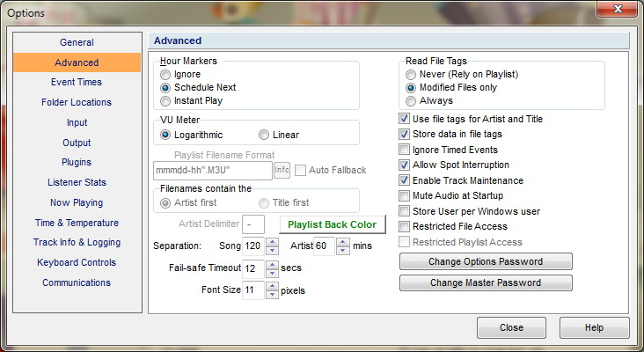Open Track Info & Logging page
644x352 pixels.
pyautogui.click(x=77, y=242)
